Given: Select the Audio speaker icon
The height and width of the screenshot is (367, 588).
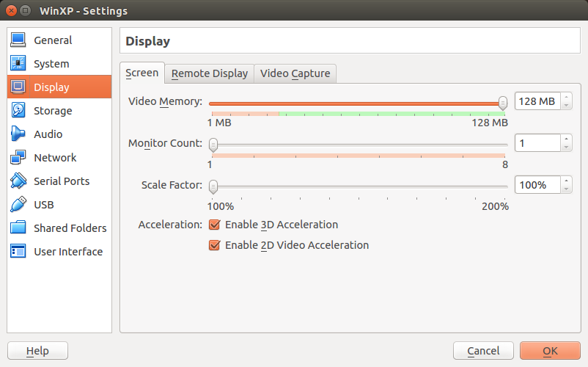Looking at the screenshot, I should point(18,134).
